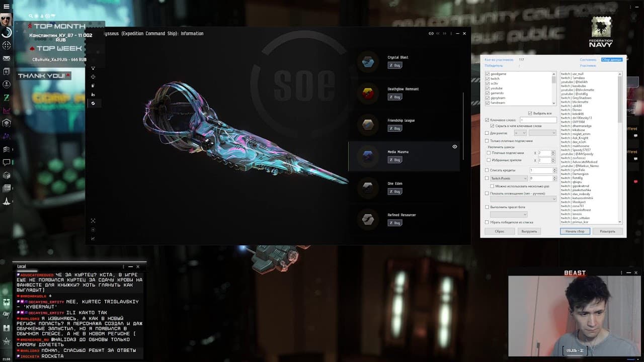
Task: Open the market graph icon in sidebar
Action: click(7, 111)
